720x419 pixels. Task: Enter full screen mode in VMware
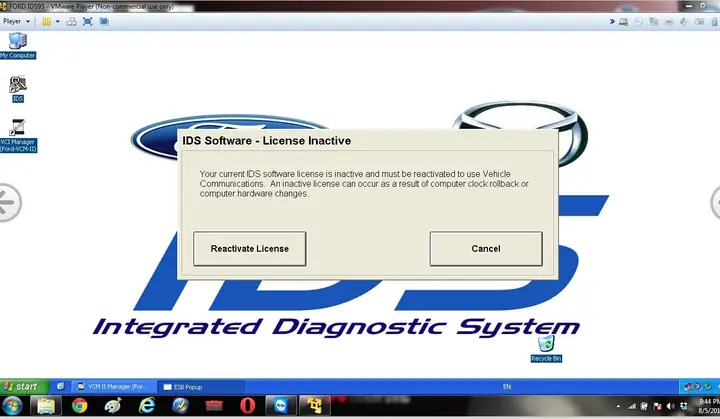(88, 22)
